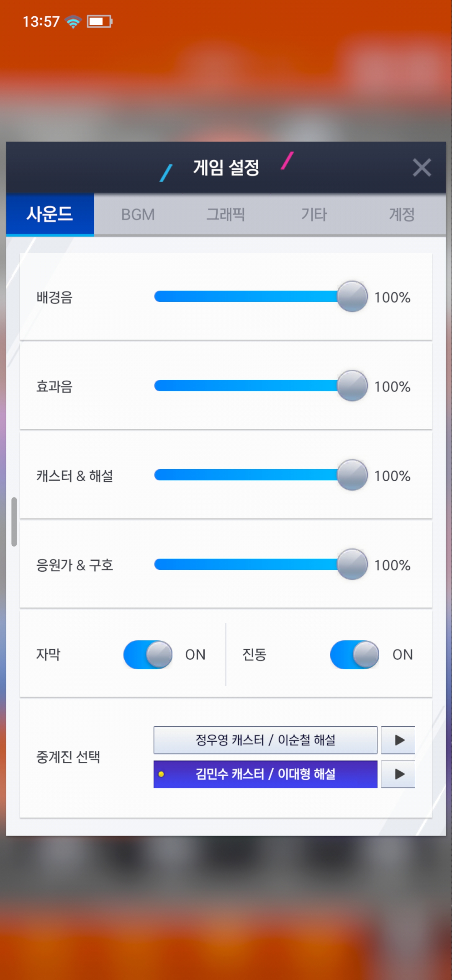Image resolution: width=452 pixels, height=980 pixels.
Task: Switch to the BGM tab
Action: [x=137, y=215]
